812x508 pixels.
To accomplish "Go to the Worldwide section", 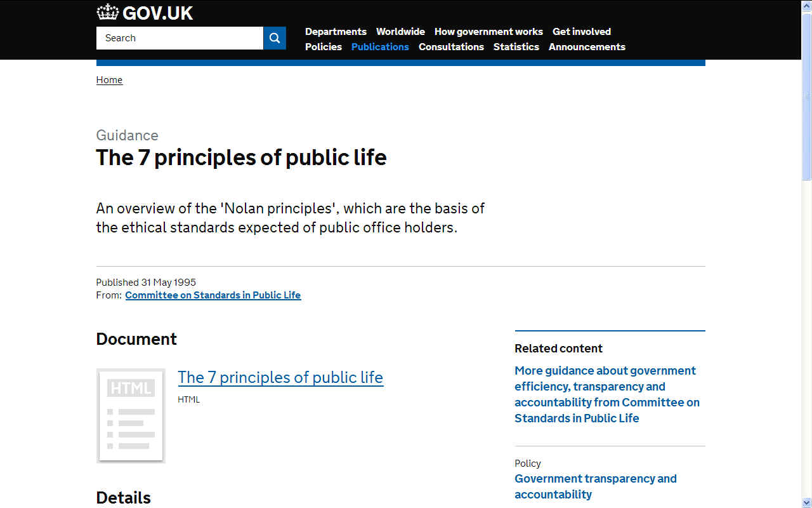I will tap(400, 32).
